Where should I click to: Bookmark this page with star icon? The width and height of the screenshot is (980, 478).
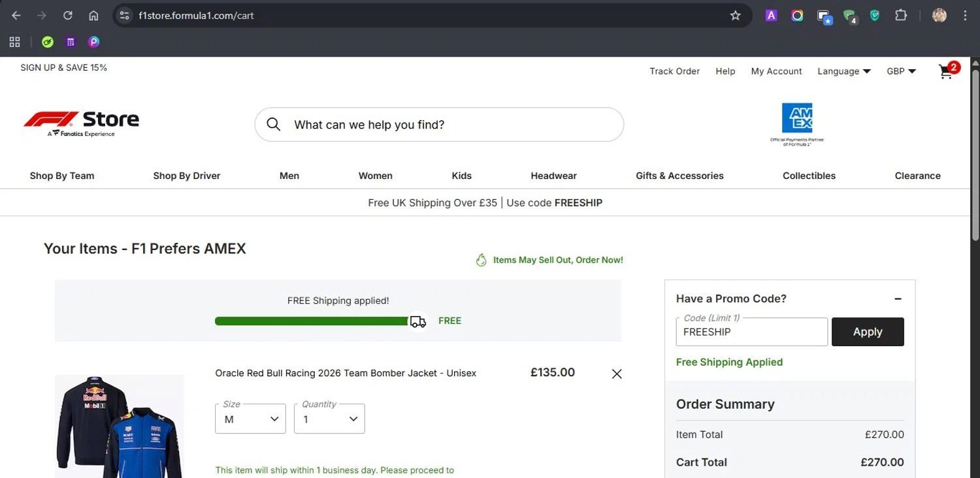point(736,16)
